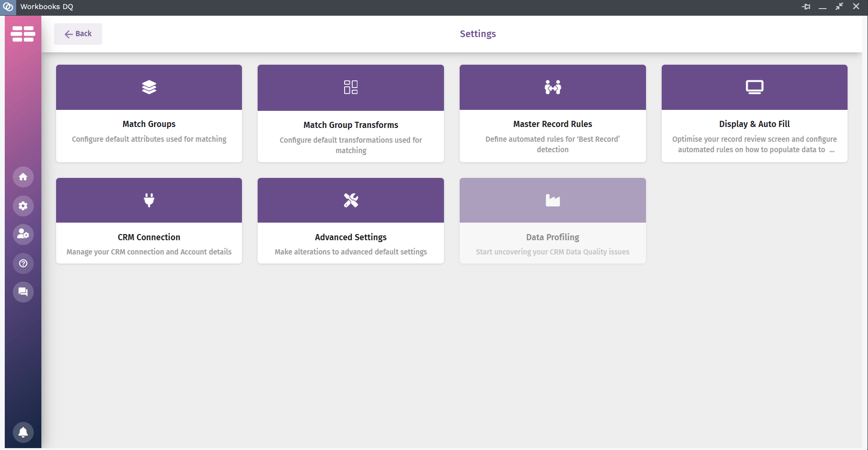Show notifications with the bell icon
Image resolution: width=868 pixels, height=450 pixels.
click(23, 432)
